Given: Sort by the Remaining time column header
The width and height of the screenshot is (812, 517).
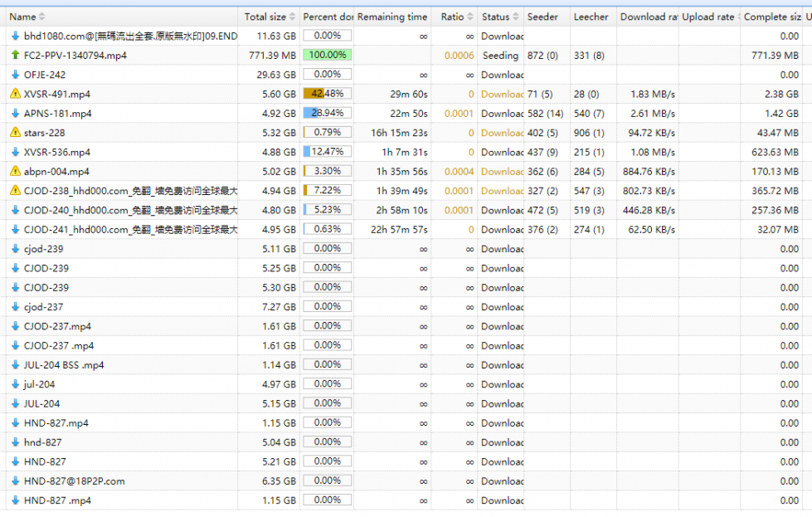Looking at the screenshot, I should (392, 17).
